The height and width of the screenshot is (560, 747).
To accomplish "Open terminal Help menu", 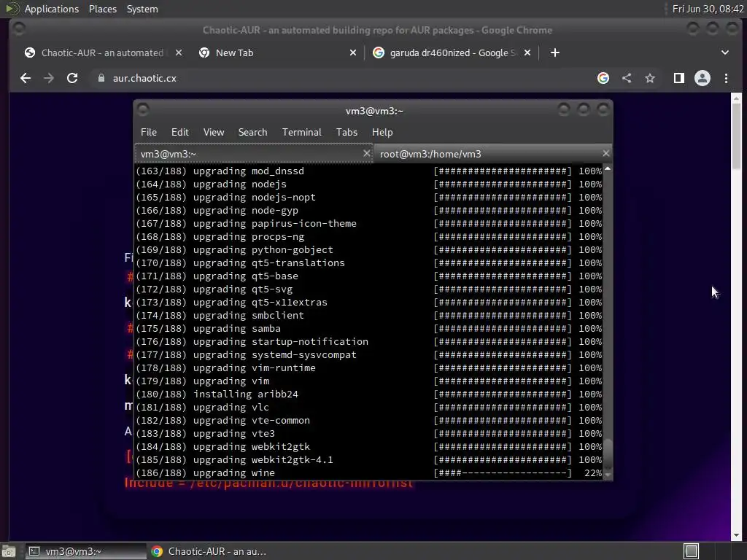I will [x=382, y=133].
